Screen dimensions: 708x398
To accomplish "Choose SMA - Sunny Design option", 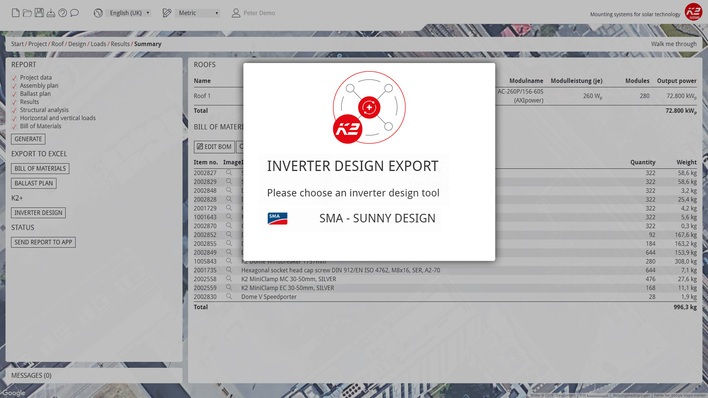I will pos(352,219).
